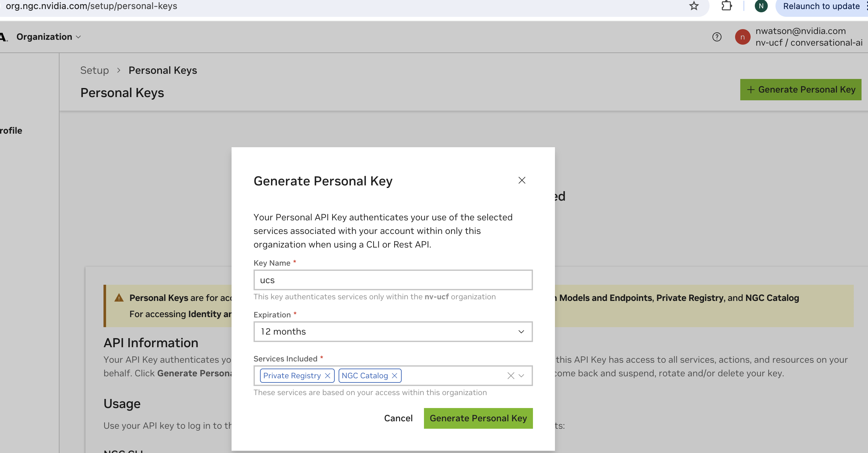The width and height of the screenshot is (868, 453).
Task: Close the Generate Personal Key dialog
Action: pyautogui.click(x=522, y=180)
